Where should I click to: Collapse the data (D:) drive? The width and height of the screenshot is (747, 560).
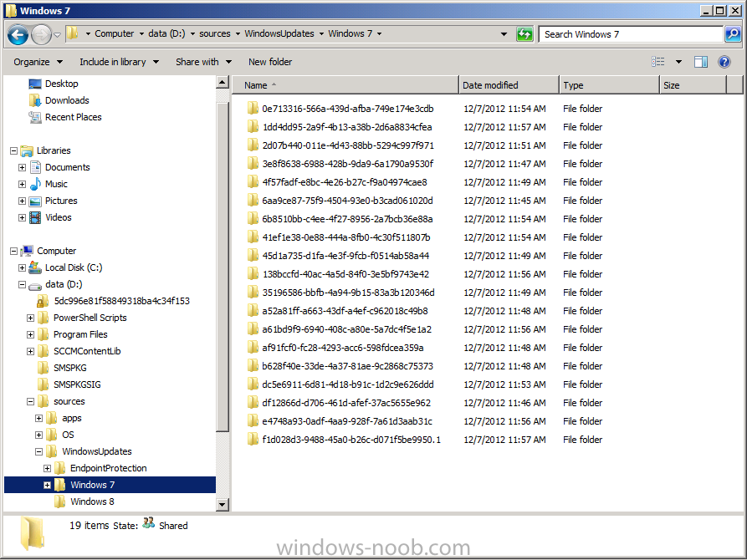point(22,284)
